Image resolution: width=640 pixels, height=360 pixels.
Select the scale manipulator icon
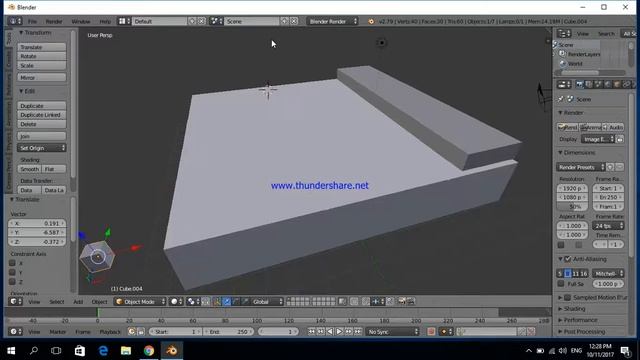click(x=245, y=302)
